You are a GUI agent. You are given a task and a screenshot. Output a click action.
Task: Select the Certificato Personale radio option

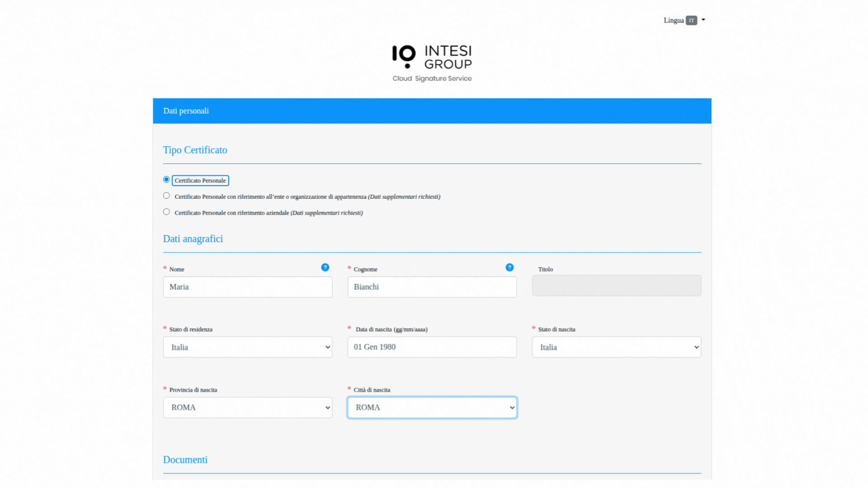(166, 179)
